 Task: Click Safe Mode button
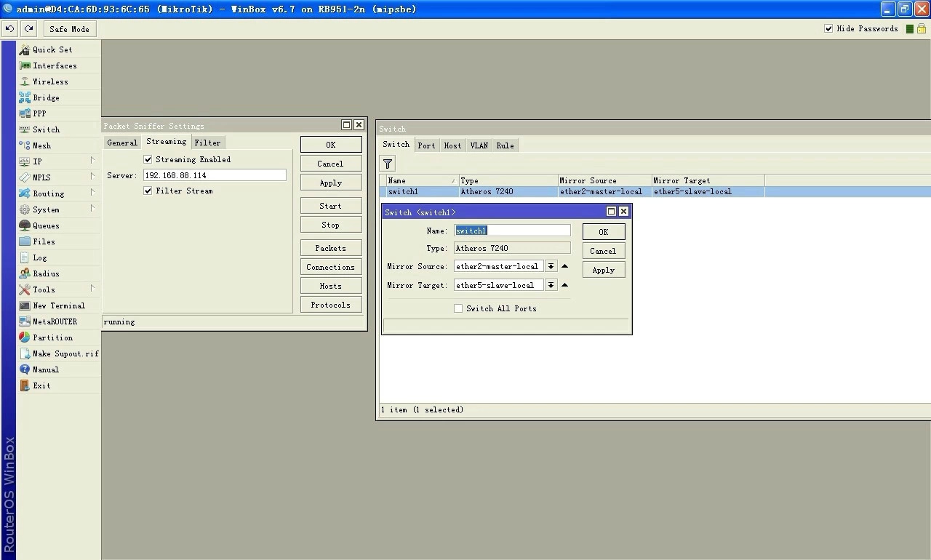click(x=70, y=29)
